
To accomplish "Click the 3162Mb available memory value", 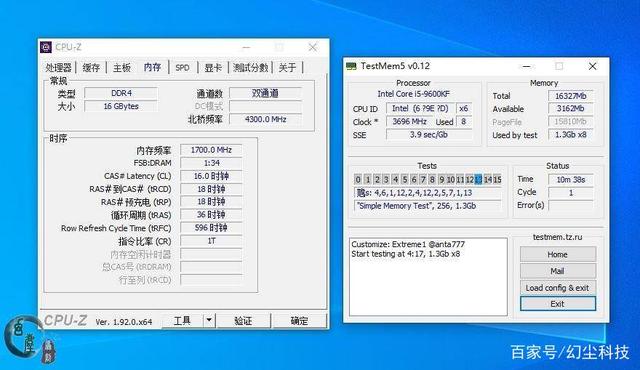I will click(571, 109).
